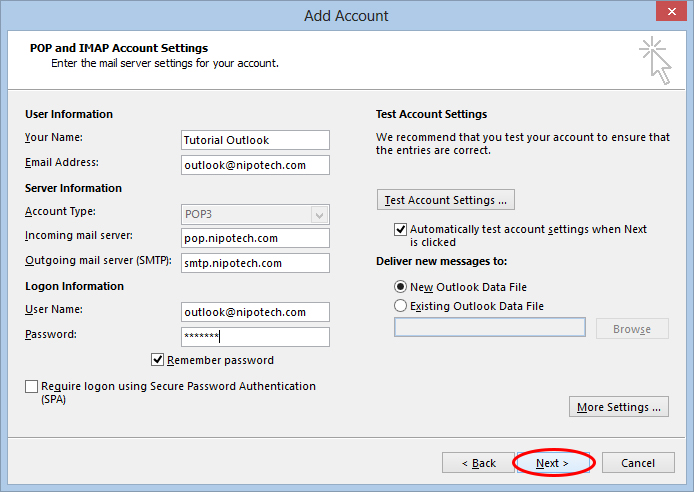Toggle the Remember password checkbox

[157, 360]
